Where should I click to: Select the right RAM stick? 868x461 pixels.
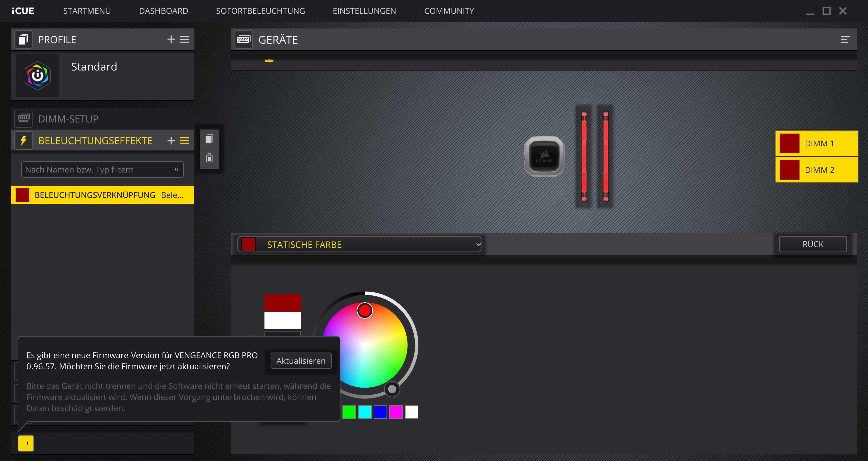coord(606,156)
